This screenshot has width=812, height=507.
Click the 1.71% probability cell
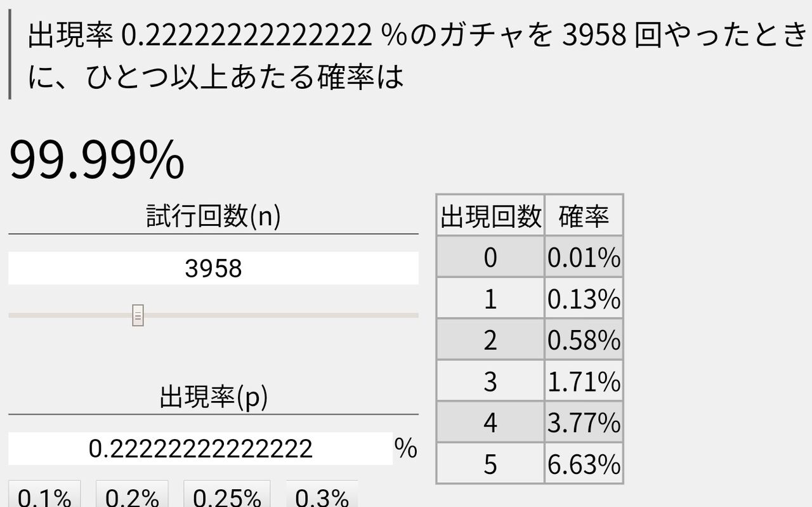[584, 381]
